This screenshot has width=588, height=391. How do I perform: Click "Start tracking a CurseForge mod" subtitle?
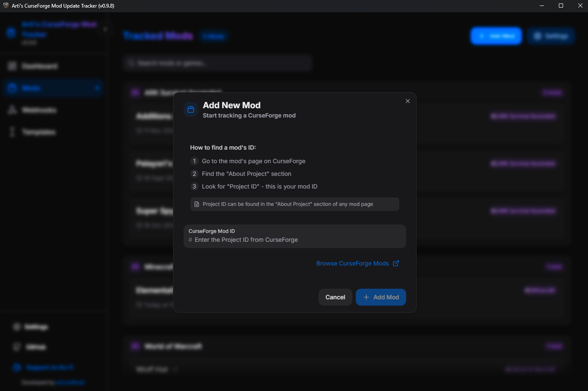click(x=249, y=115)
